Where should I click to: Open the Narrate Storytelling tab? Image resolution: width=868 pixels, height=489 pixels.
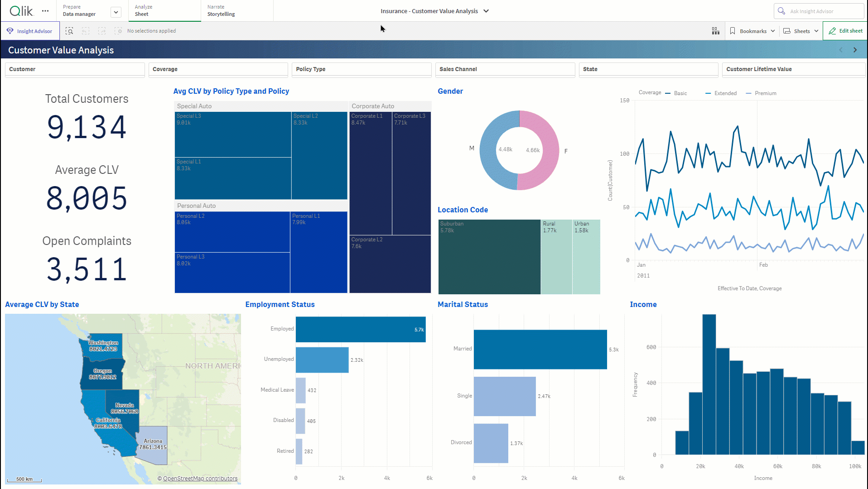[x=221, y=10]
